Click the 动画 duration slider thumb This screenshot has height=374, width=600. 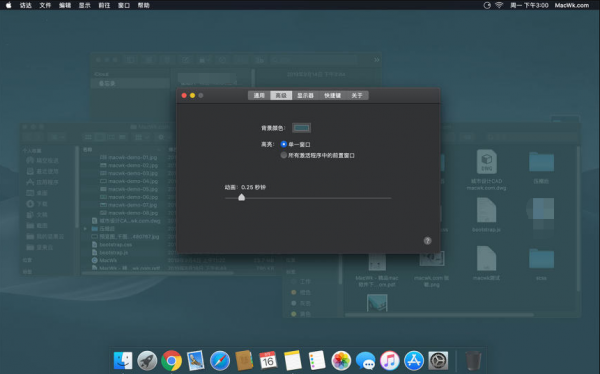click(241, 197)
